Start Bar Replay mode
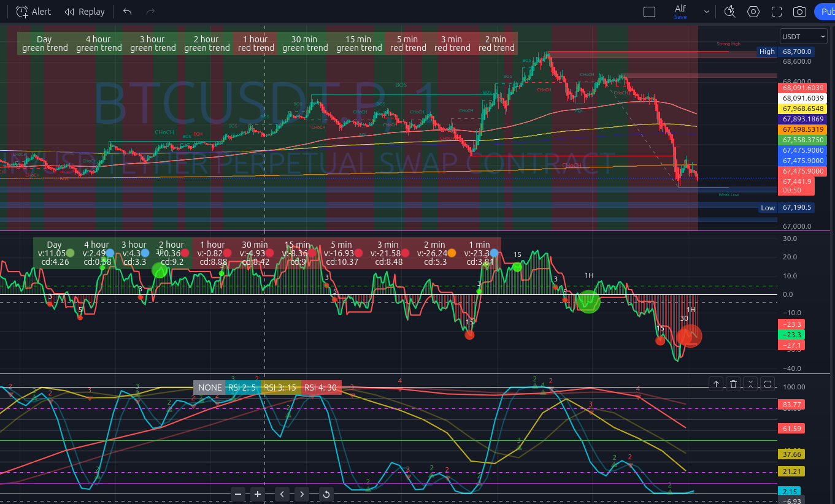The height and width of the screenshot is (504, 835). pos(85,12)
